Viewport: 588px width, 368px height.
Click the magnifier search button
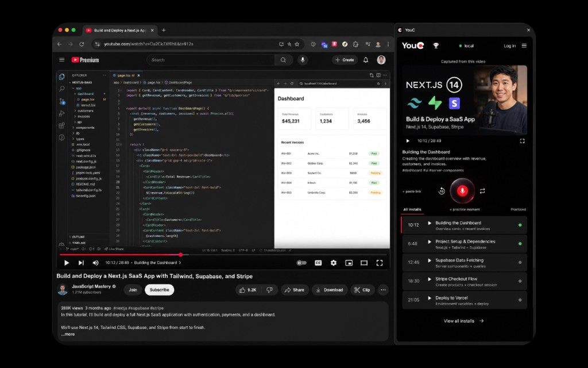click(x=283, y=60)
